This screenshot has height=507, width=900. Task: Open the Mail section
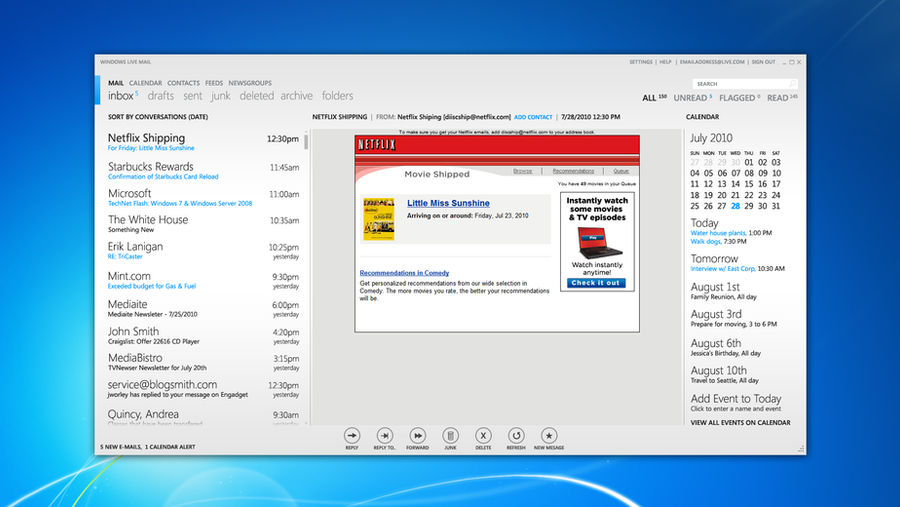tap(116, 83)
